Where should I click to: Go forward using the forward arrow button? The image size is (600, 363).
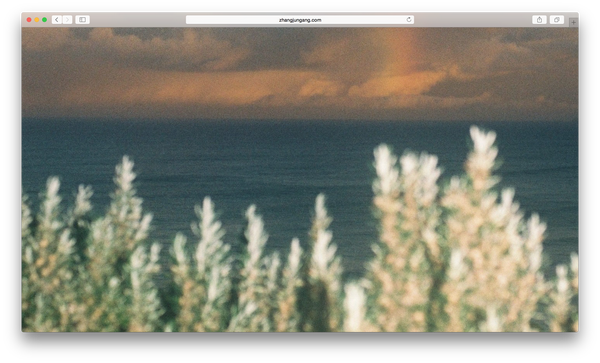point(67,20)
